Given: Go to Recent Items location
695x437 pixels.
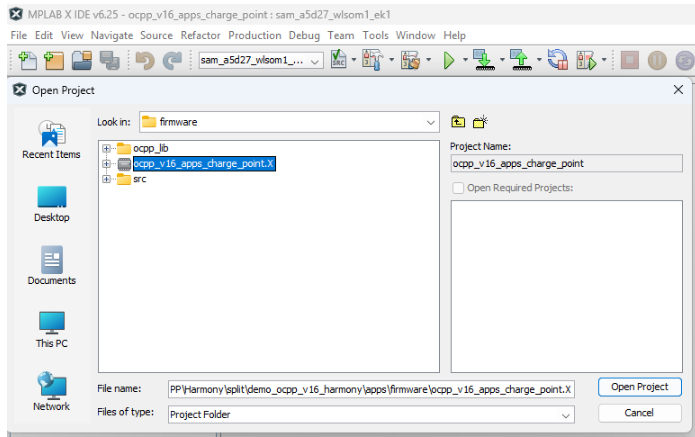Looking at the screenshot, I should (51, 140).
